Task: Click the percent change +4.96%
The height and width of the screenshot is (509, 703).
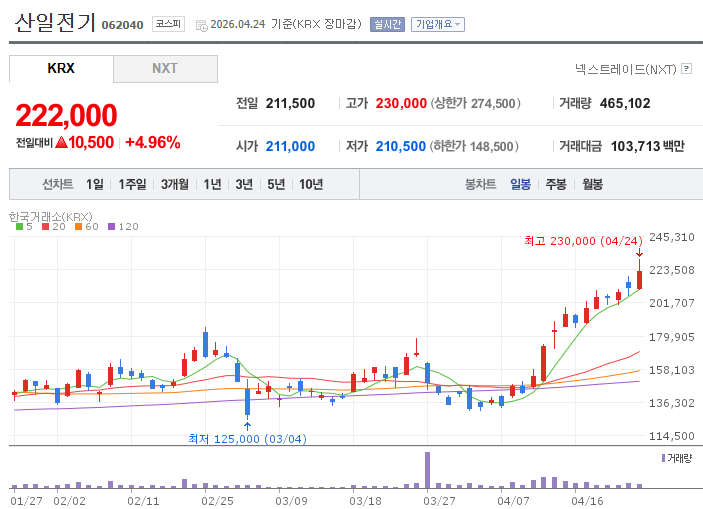Action: point(153,143)
